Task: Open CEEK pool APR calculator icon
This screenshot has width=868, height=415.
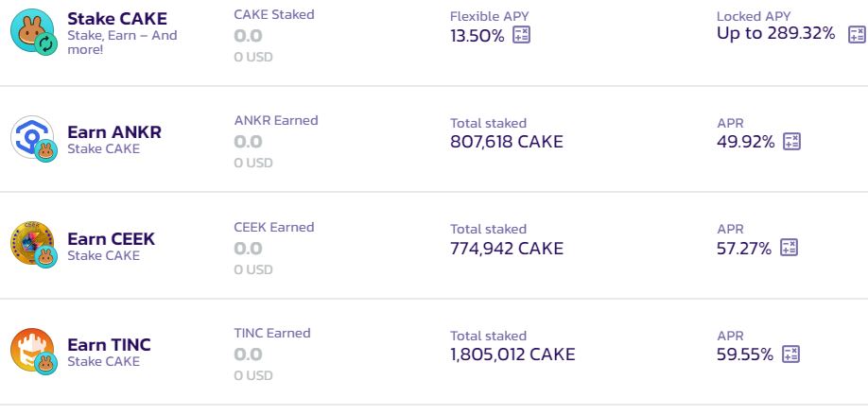Action: tap(789, 249)
